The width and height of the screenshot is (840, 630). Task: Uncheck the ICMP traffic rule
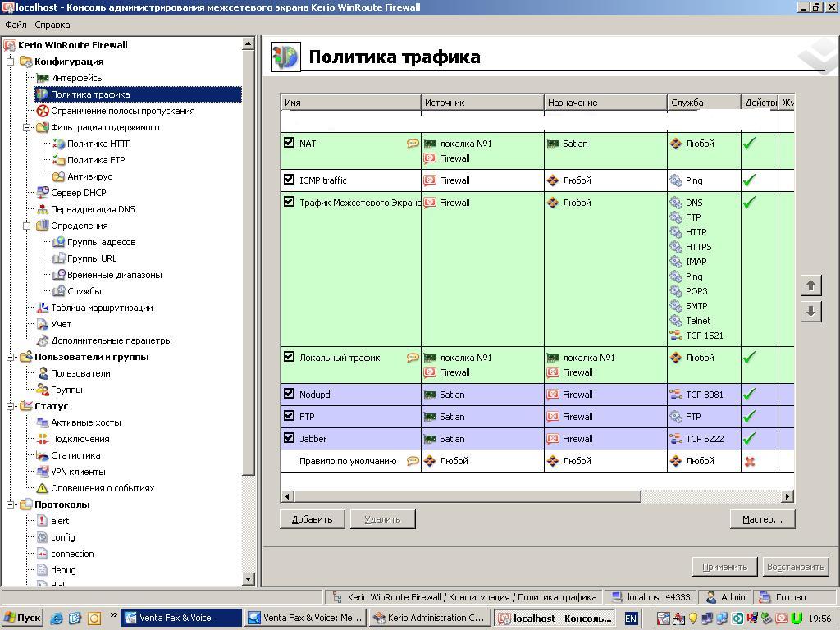pyautogui.click(x=290, y=180)
